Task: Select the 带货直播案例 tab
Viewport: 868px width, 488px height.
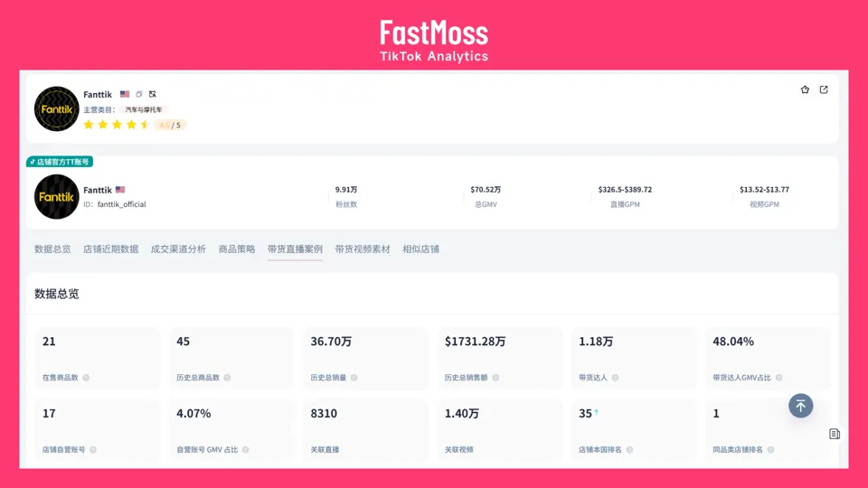Action: coord(295,249)
